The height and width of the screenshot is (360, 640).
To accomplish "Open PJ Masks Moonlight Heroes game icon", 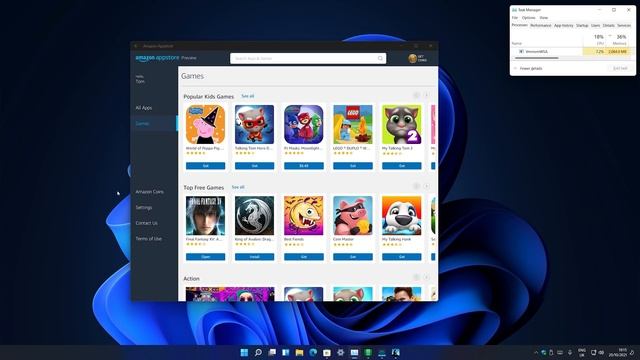I will [x=304, y=124].
